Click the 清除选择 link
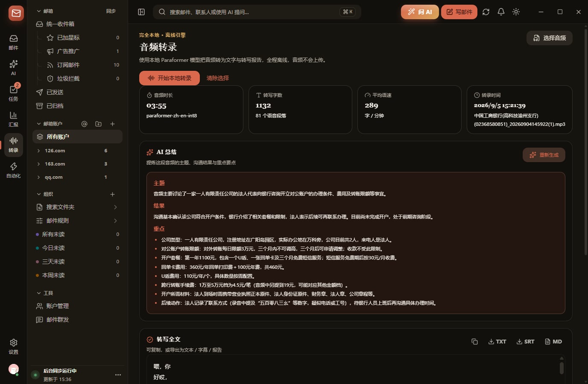Image resolution: width=588 pixels, height=384 pixels. coord(218,78)
